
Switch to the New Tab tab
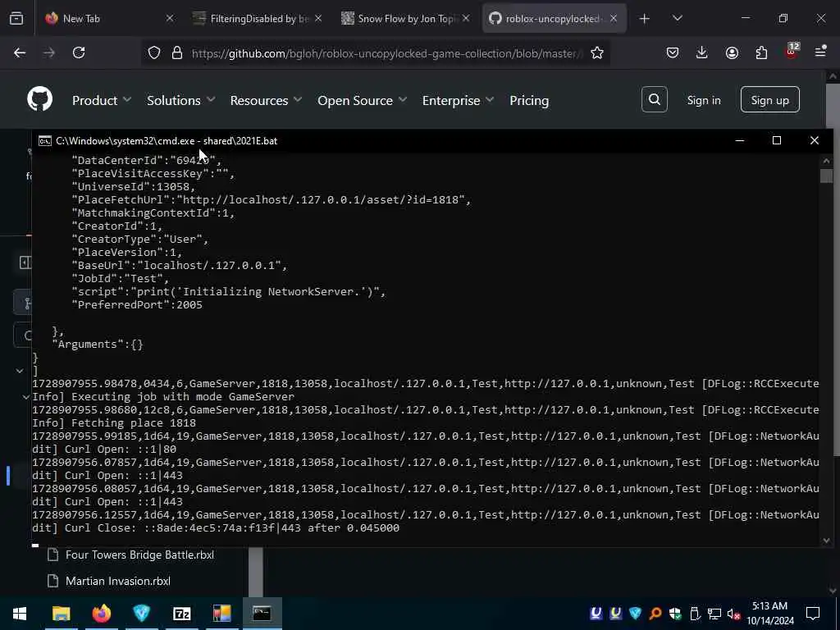pos(111,18)
